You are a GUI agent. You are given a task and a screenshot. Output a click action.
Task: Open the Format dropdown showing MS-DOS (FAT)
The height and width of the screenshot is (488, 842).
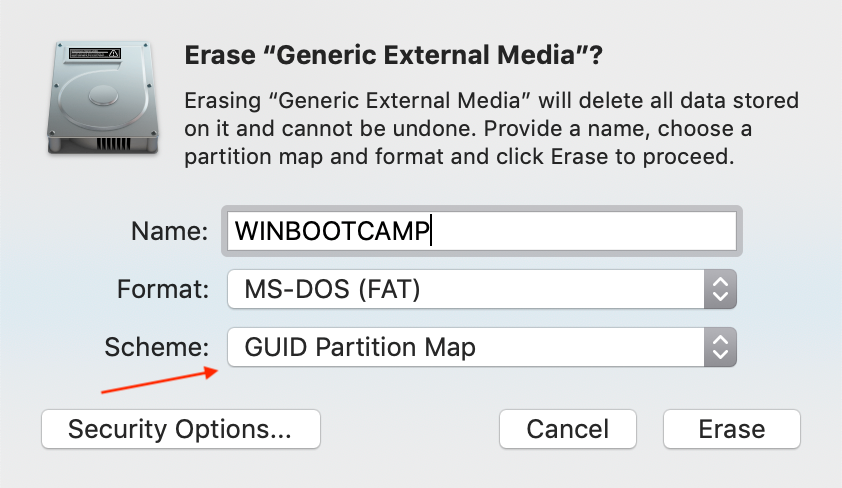pos(482,289)
